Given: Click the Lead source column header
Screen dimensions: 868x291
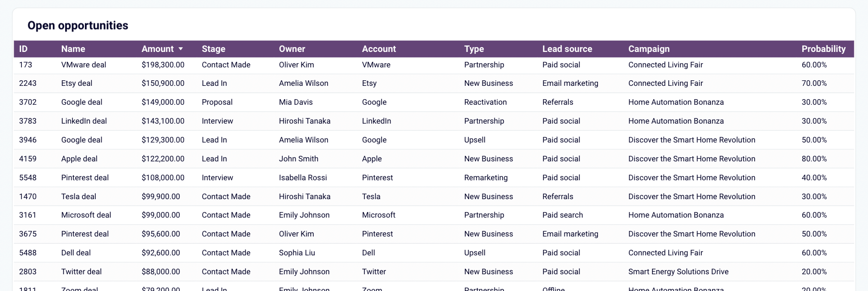Looking at the screenshot, I should 567,49.
